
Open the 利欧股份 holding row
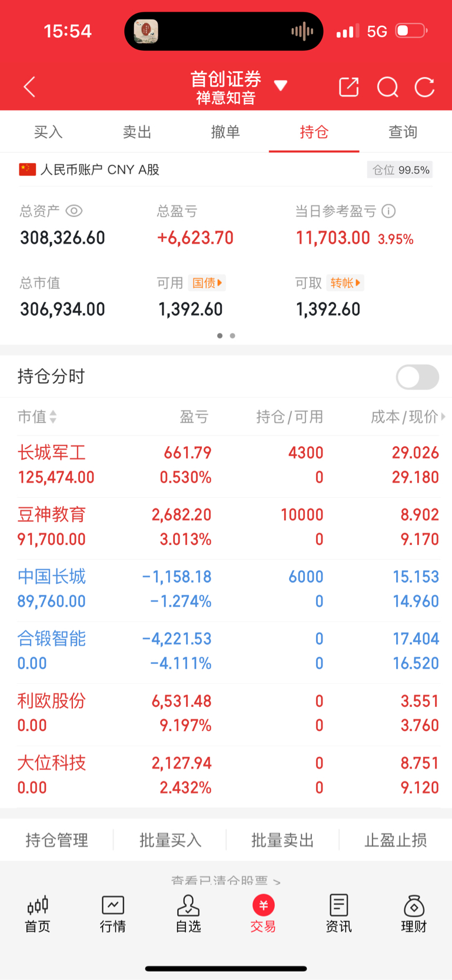[x=226, y=713]
